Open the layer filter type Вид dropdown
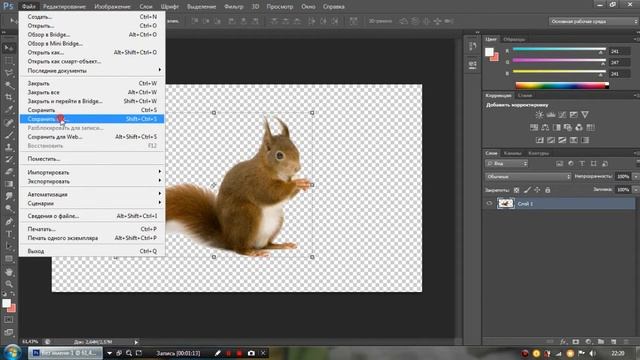Screen dimensions: 640x360 pyautogui.click(x=507, y=164)
